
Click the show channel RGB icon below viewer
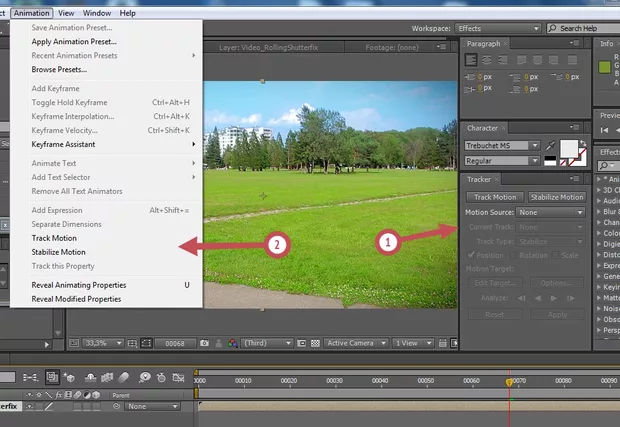[233, 342]
